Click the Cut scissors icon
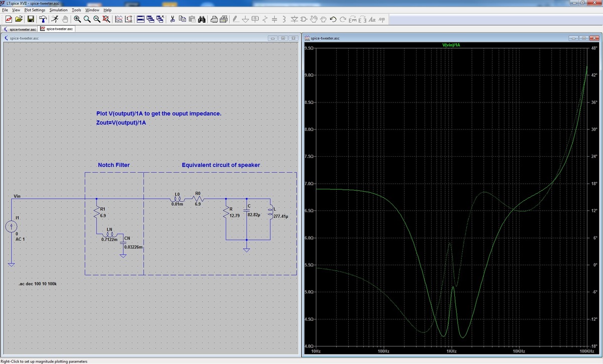The image size is (603, 364). click(172, 19)
